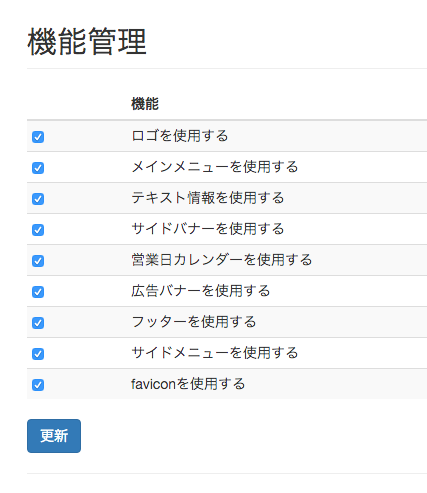Click the サイドメニューを使用する row text
The height and width of the screenshot is (493, 427).
[215, 353]
